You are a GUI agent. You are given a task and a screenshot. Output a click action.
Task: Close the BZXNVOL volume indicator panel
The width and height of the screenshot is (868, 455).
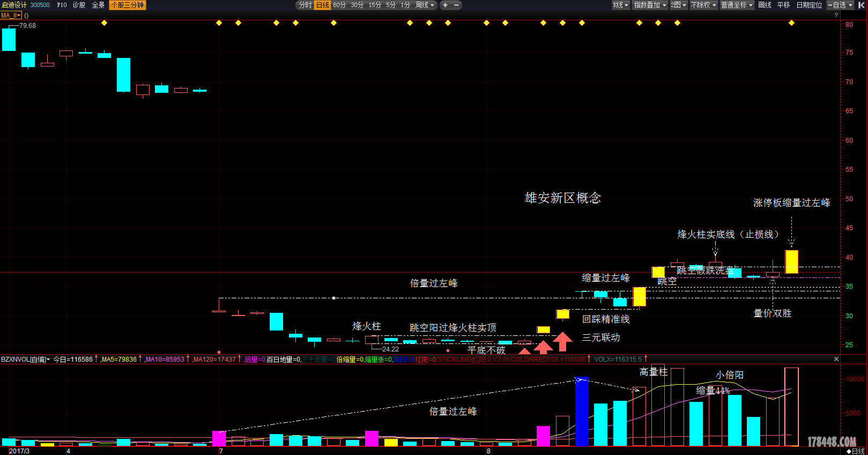coord(836,359)
